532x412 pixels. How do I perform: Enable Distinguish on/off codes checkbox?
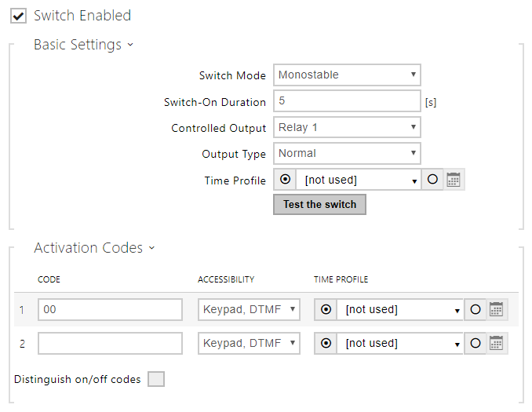click(x=156, y=379)
